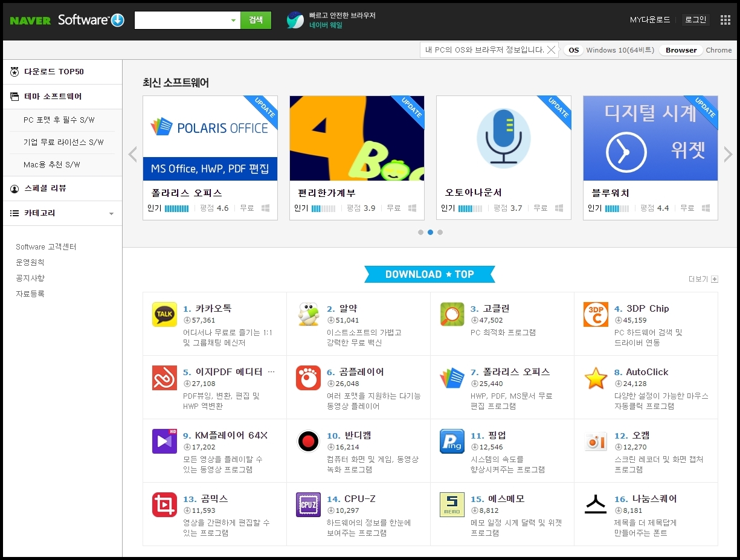740x560 pixels.
Task: Open the 에스메모 app icon
Action: point(452,504)
